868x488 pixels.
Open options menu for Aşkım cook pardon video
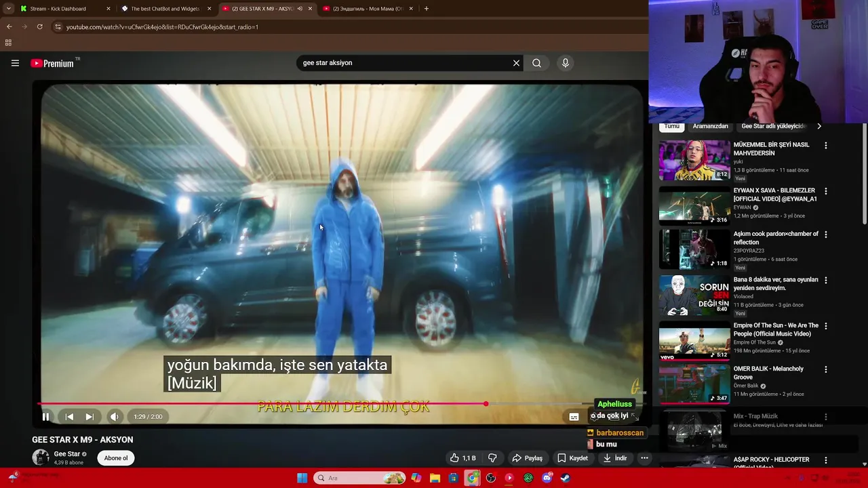tap(825, 235)
